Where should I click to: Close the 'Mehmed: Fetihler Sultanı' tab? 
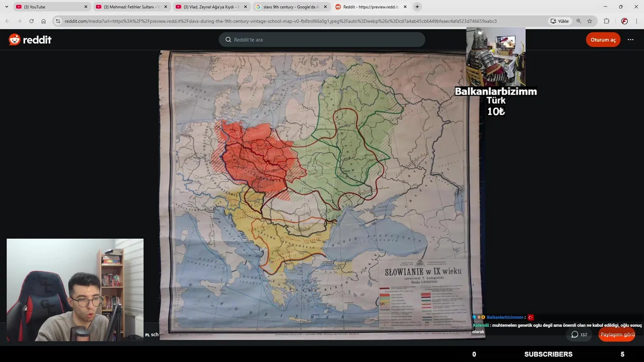pos(166,7)
